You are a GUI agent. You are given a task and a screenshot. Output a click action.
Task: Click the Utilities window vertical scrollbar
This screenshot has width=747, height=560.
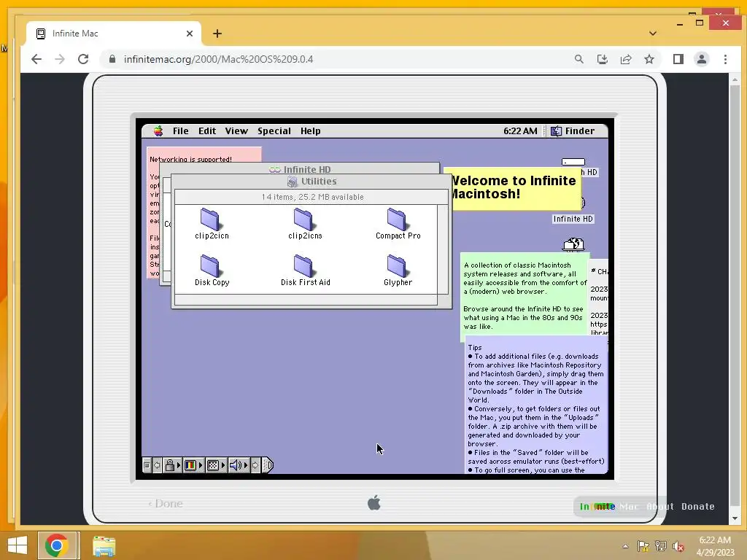pyautogui.click(x=443, y=249)
